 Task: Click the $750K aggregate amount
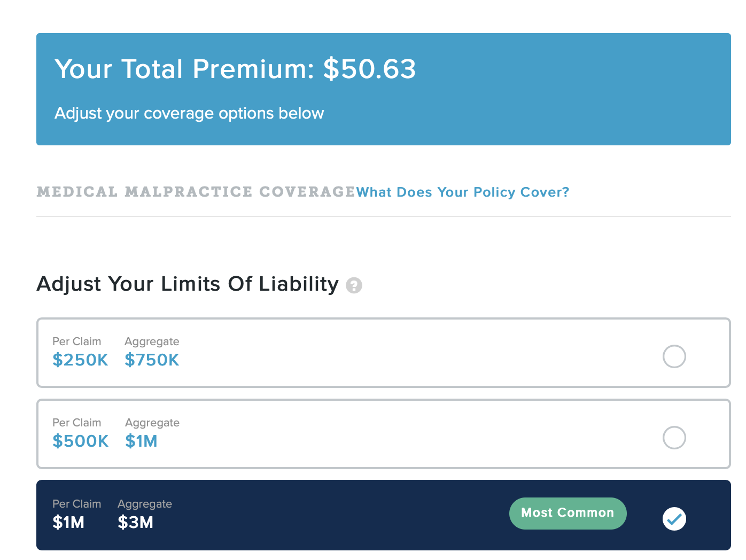point(152,360)
